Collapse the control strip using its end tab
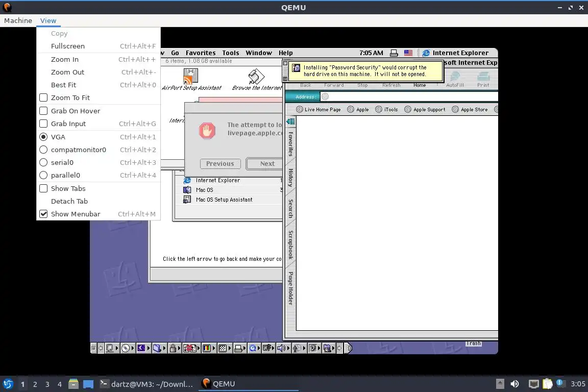Image resolution: width=588 pixels, height=392 pixels. click(348, 348)
